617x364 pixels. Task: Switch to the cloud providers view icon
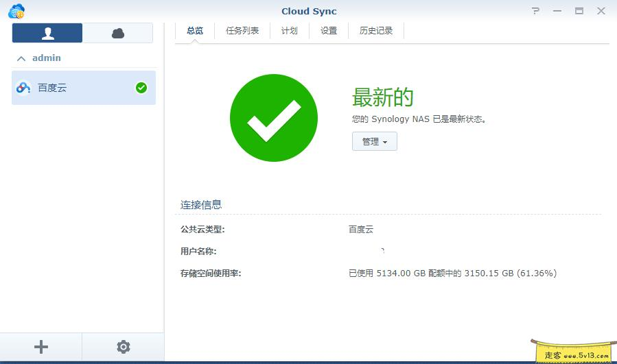118,33
